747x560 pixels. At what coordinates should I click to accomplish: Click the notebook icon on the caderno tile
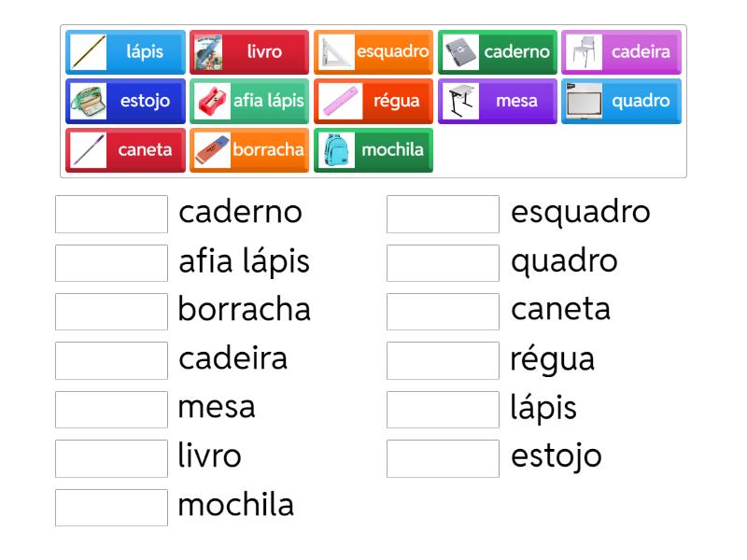coord(458,53)
